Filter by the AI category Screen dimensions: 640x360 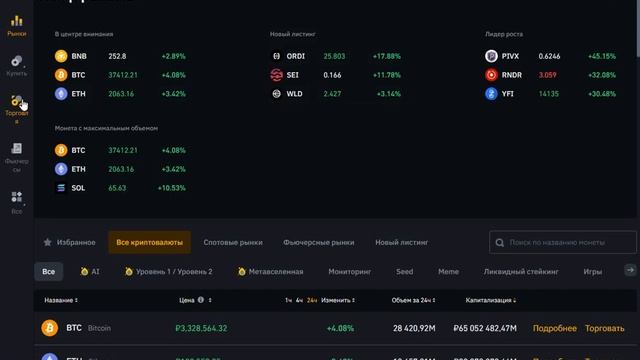(90, 271)
